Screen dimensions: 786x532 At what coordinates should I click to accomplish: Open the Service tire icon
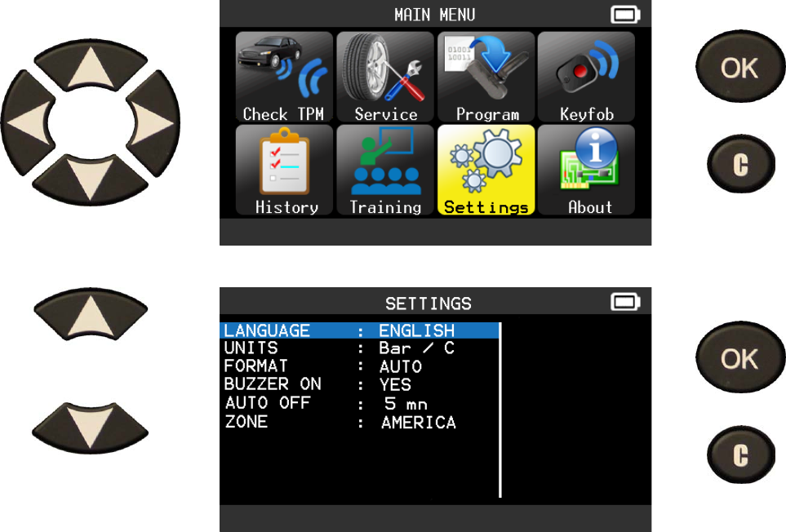[x=385, y=78]
